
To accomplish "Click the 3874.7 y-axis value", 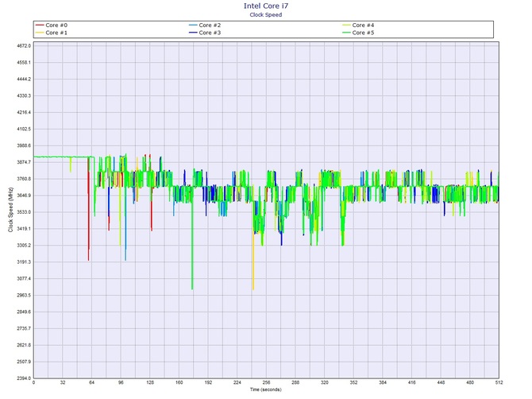I will [24, 162].
